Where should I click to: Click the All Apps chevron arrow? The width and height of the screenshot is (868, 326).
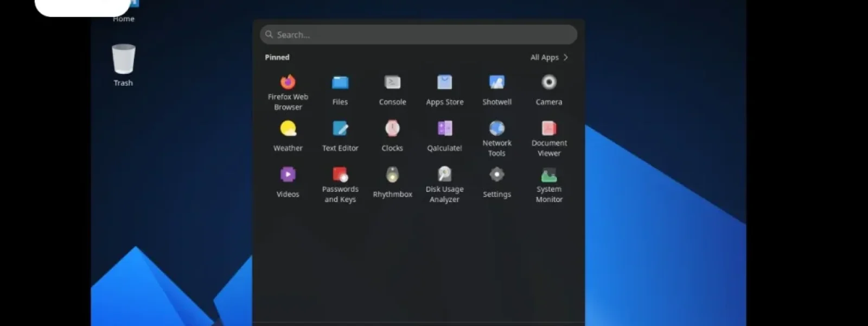[566, 57]
